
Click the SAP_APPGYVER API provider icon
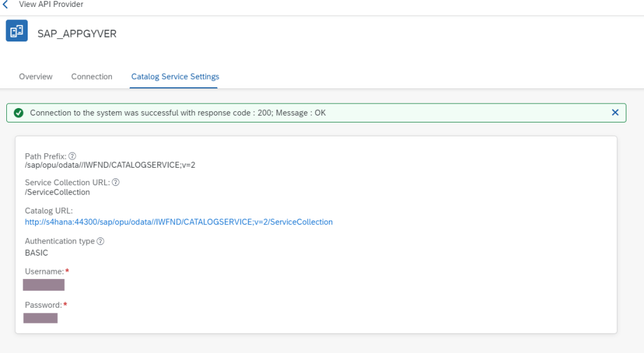point(17,31)
